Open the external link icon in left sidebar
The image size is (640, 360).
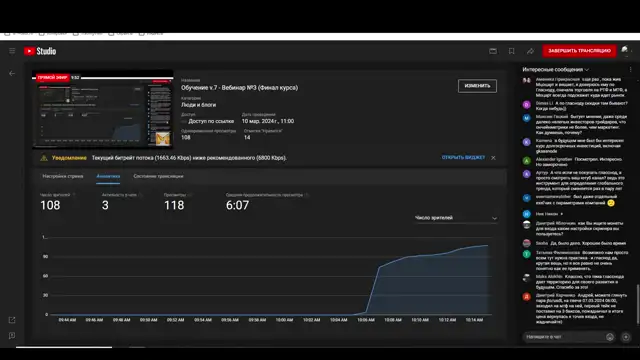12,320
